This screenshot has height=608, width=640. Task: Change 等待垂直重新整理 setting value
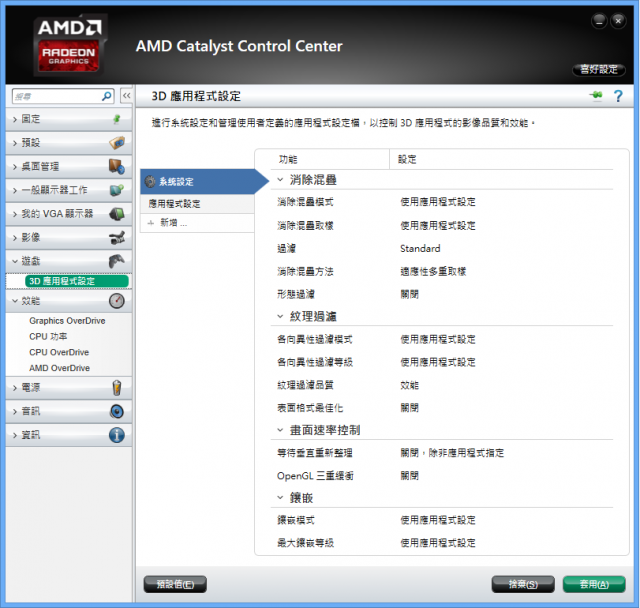pyautogui.click(x=452, y=453)
